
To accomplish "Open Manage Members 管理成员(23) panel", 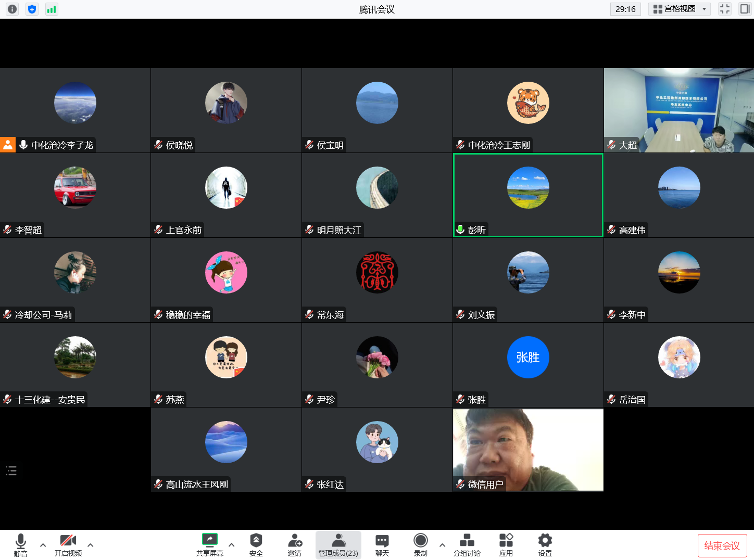I will (338, 544).
